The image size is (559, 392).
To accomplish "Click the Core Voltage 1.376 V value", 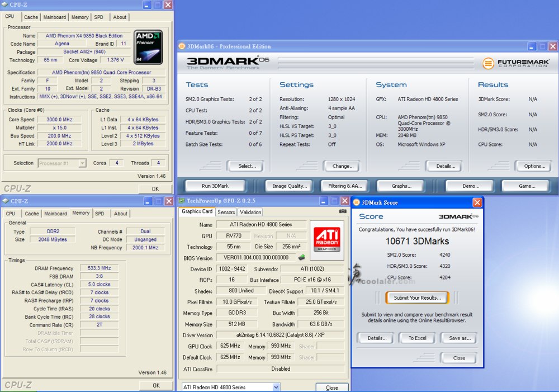I will click(x=115, y=60).
